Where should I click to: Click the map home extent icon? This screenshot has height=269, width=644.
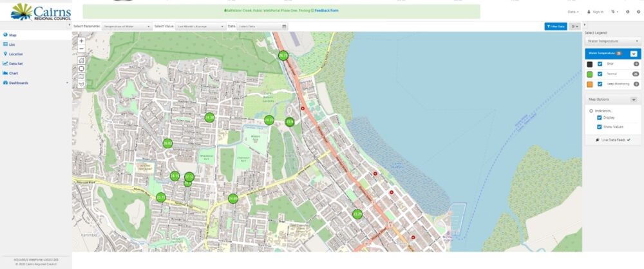click(81, 60)
